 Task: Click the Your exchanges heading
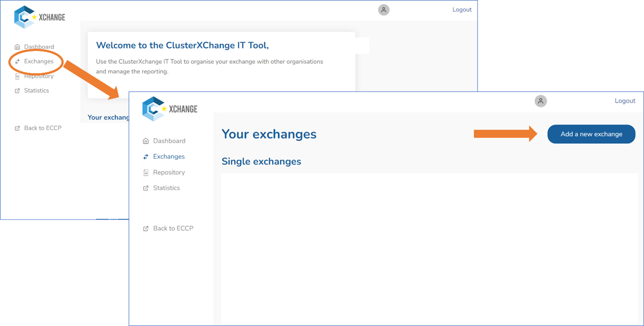pyautogui.click(x=269, y=134)
